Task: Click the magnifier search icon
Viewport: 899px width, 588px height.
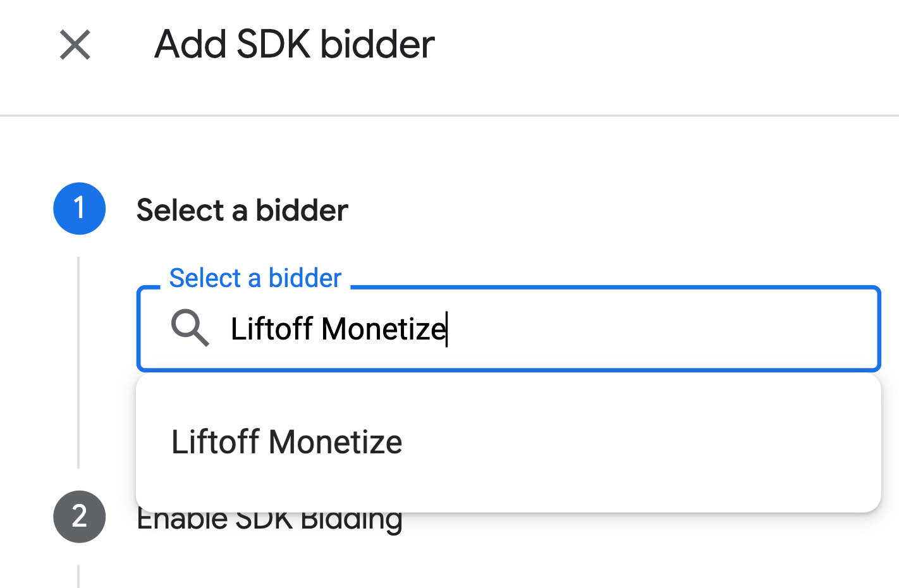Action: (x=190, y=328)
